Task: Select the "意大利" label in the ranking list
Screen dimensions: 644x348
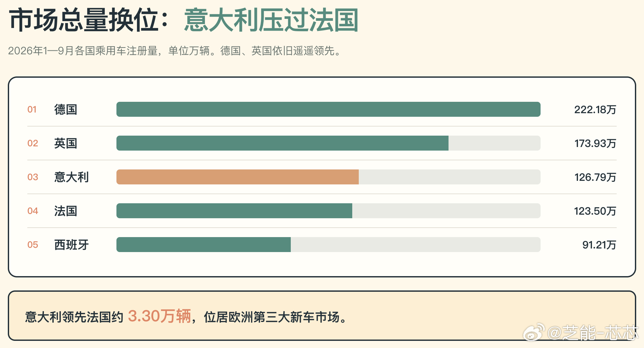Action: pos(72,177)
